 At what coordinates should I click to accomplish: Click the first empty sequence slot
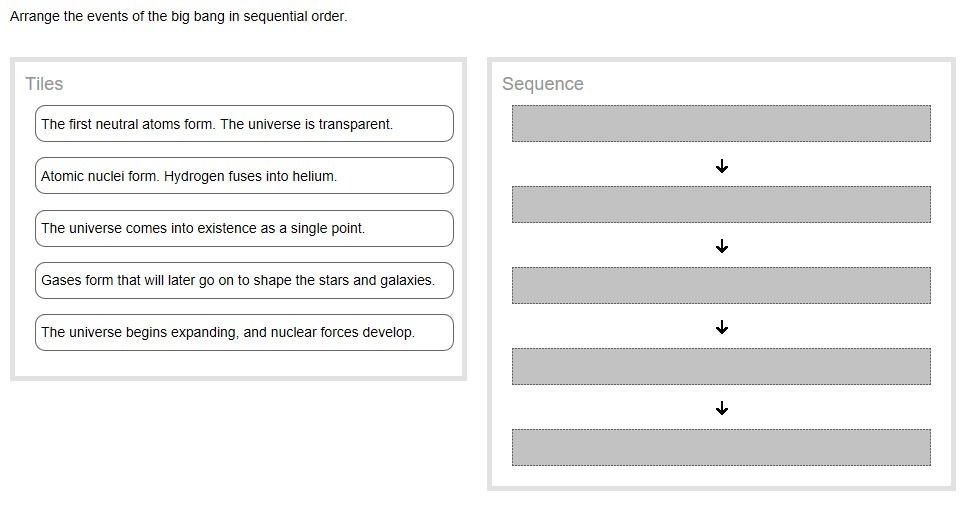tap(721, 124)
